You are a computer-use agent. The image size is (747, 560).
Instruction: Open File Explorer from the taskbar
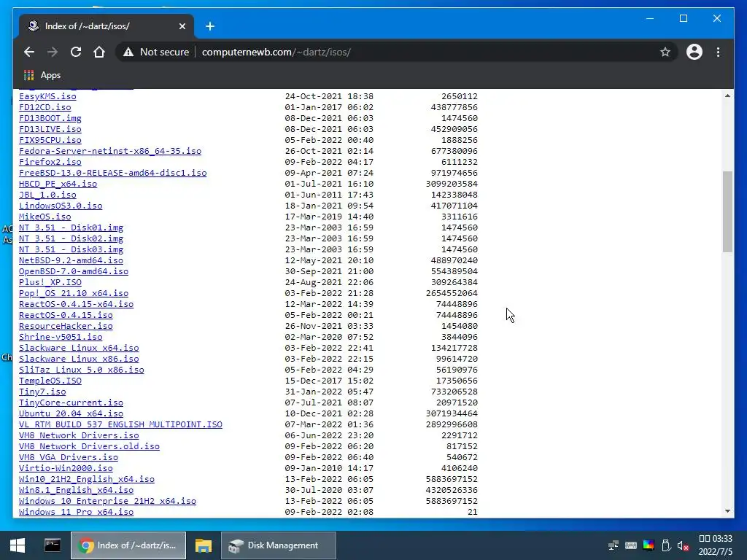tap(204, 545)
